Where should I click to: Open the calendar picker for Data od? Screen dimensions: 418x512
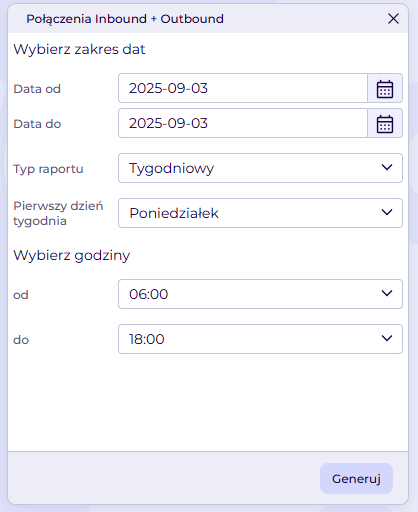click(385, 88)
